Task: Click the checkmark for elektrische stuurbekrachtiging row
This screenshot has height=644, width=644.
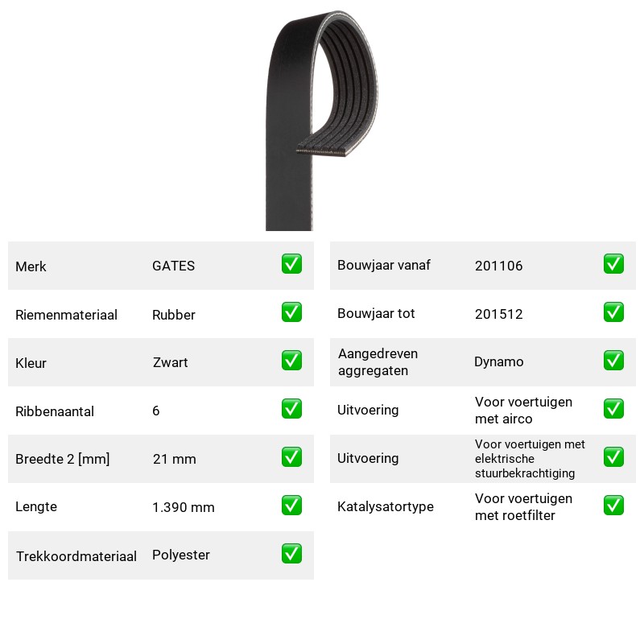Action: (x=613, y=457)
